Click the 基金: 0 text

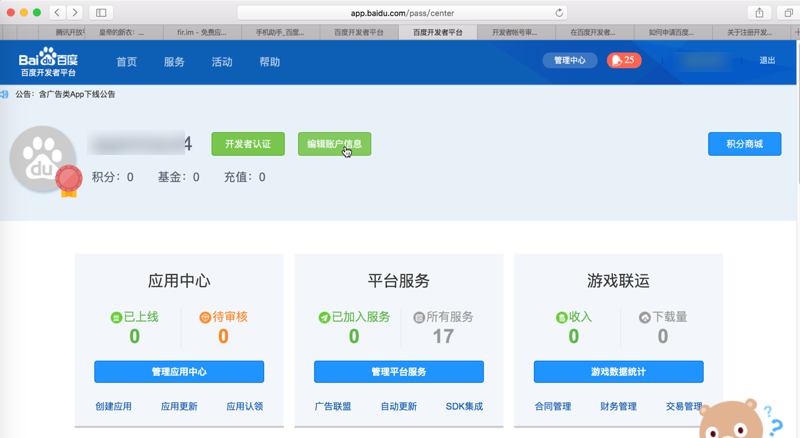click(179, 177)
